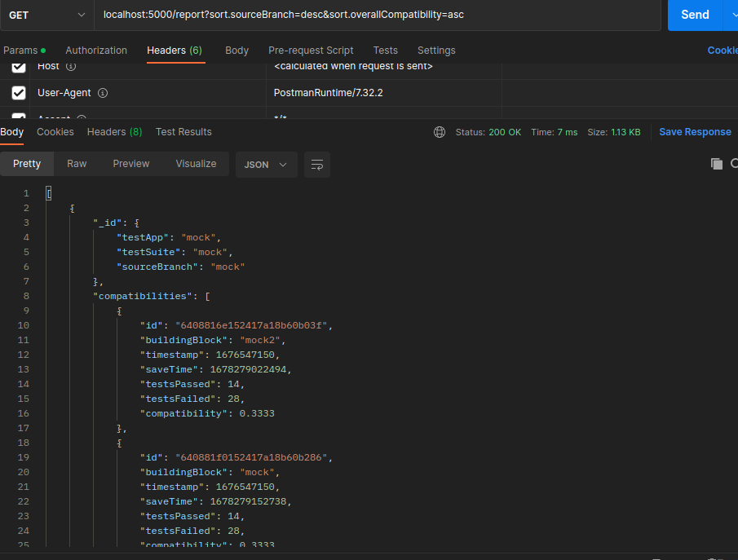Toggle the wrap lines icon
The image size is (738, 560).
pos(316,165)
